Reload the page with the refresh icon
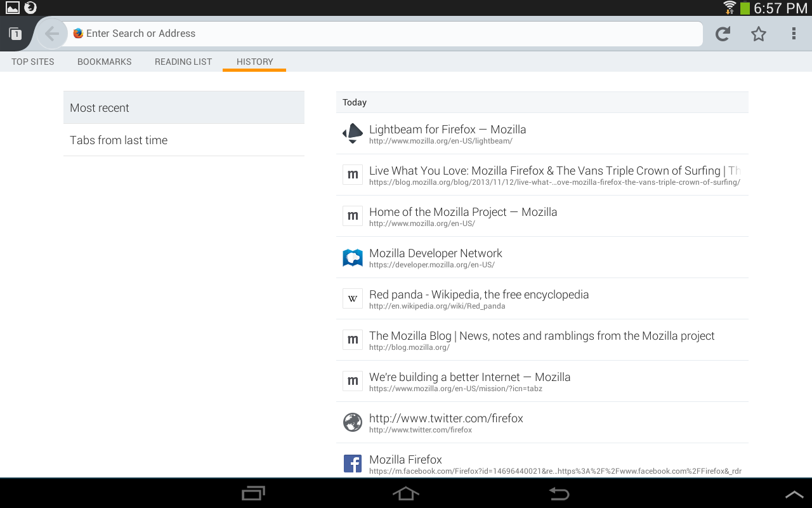Screen dimensions: 812x508 point(723,34)
